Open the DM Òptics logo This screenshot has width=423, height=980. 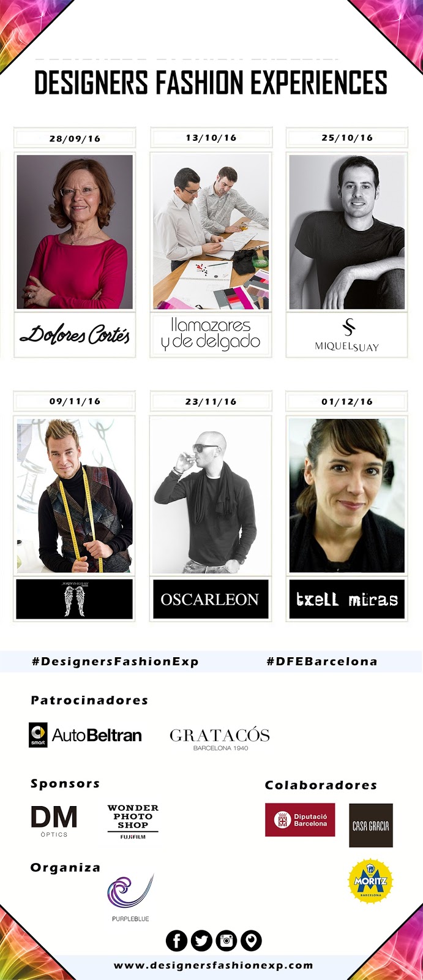54,821
